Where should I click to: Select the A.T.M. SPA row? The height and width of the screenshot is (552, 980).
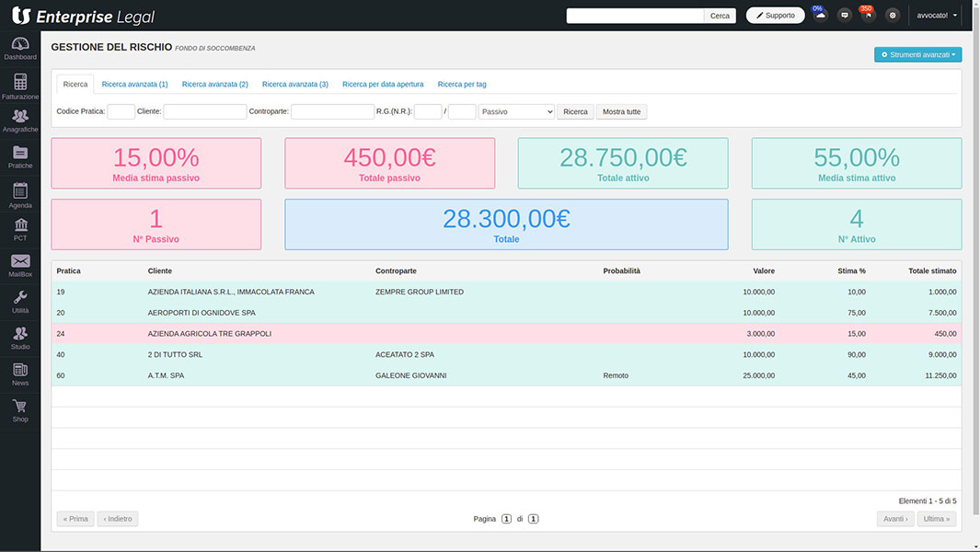506,375
